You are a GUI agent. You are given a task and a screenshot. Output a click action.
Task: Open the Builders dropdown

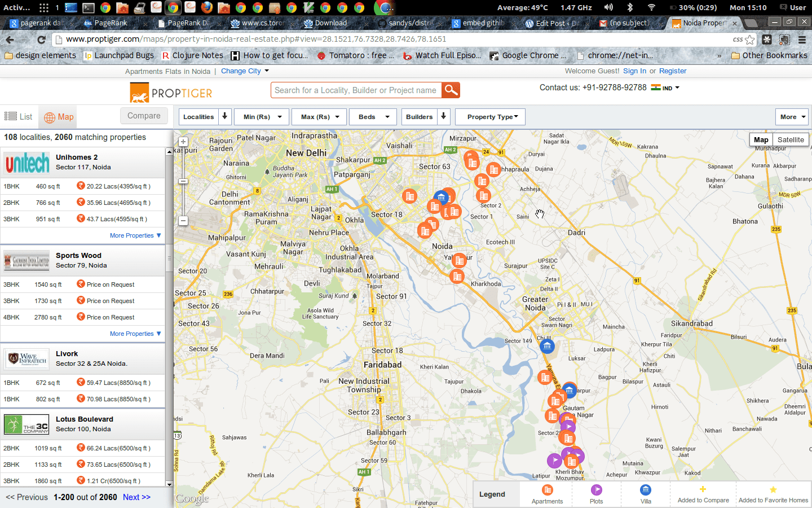[x=426, y=117]
